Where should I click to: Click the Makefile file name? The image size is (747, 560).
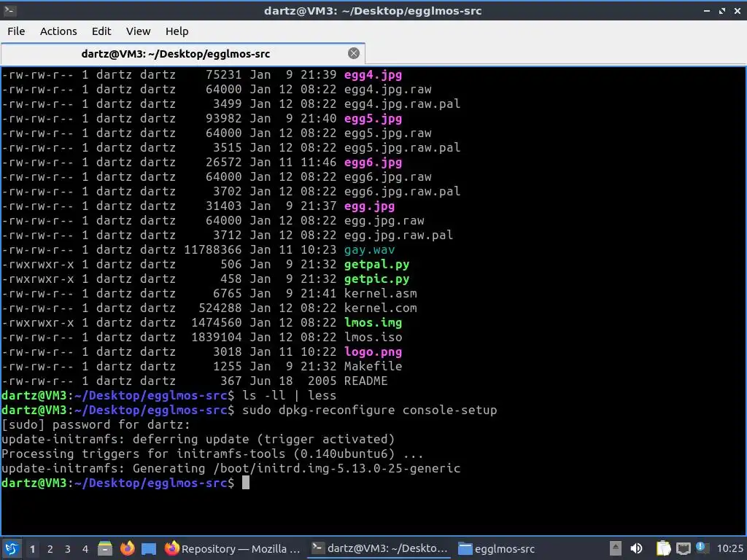click(373, 367)
